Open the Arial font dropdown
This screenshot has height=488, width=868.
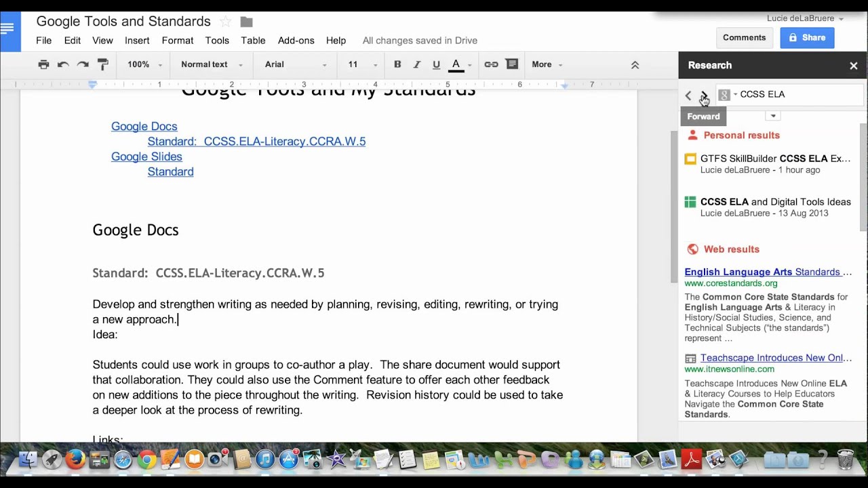point(296,64)
